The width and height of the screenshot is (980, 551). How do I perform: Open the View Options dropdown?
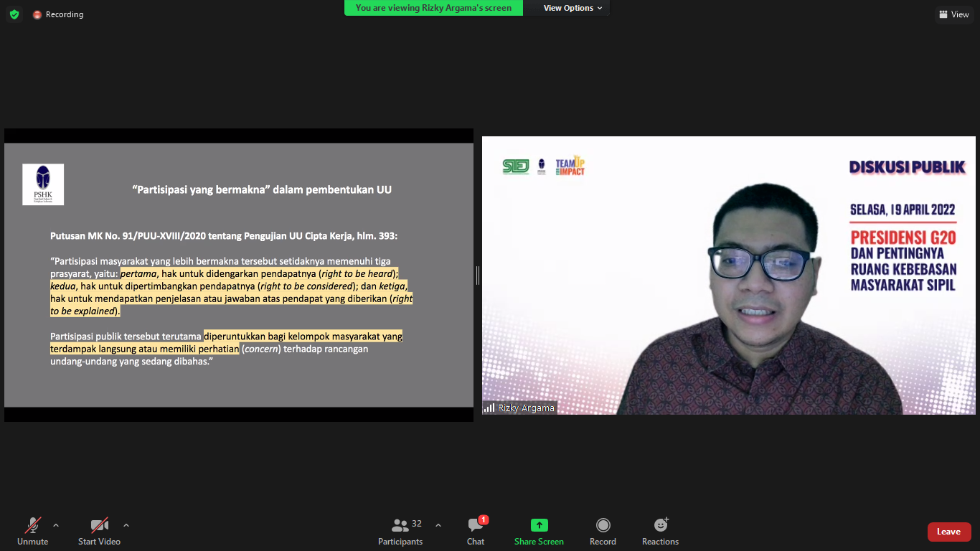pyautogui.click(x=572, y=8)
